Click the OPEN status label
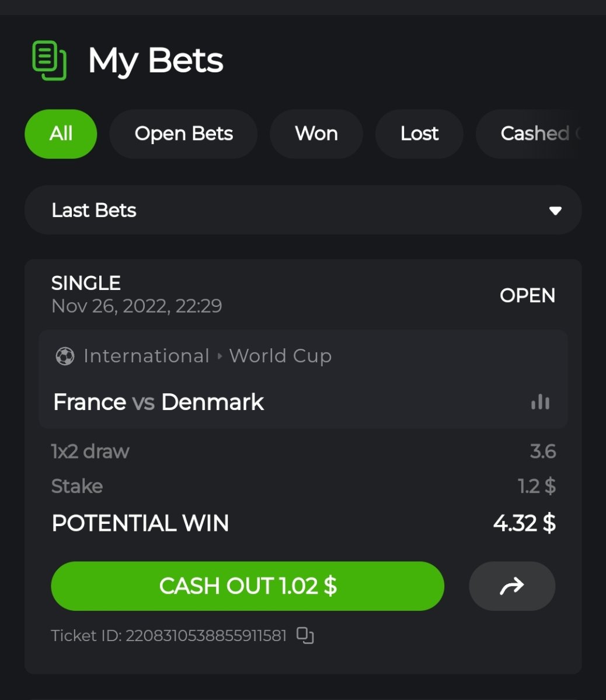The width and height of the screenshot is (606, 700). 527,295
